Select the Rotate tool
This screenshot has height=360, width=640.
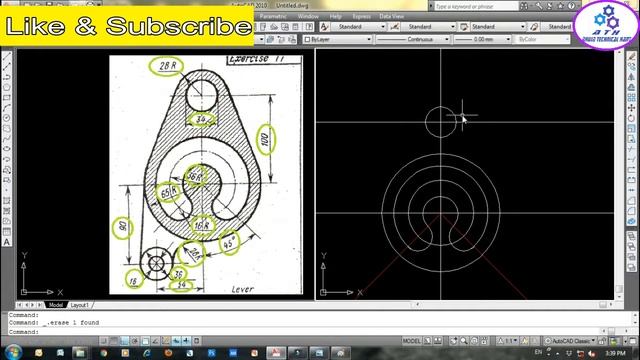[631, 118]
